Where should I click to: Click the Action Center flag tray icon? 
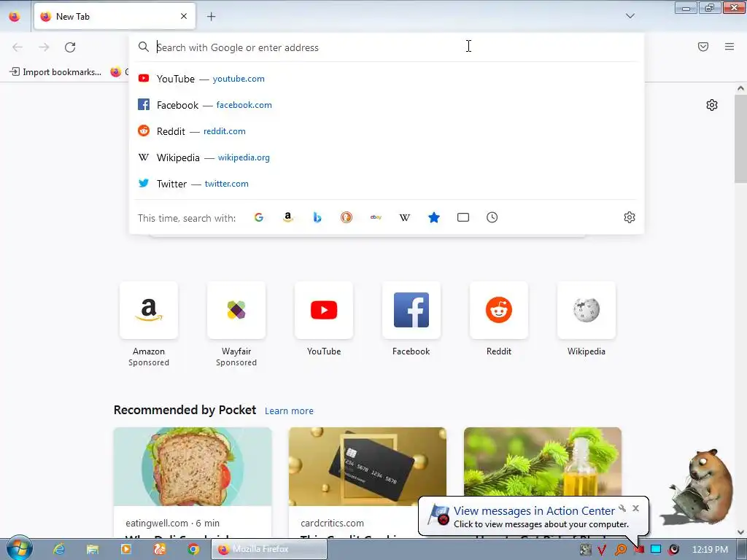tap(638, 550)
